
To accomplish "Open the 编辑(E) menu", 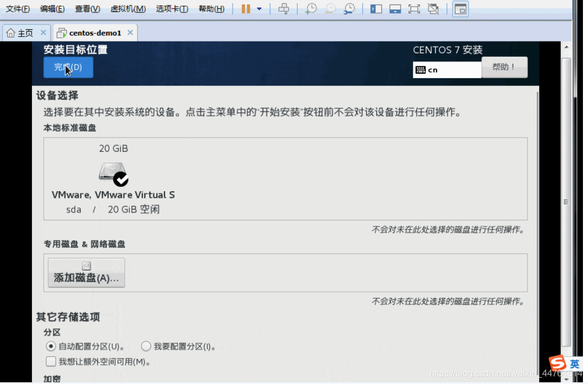I will 52,8.
